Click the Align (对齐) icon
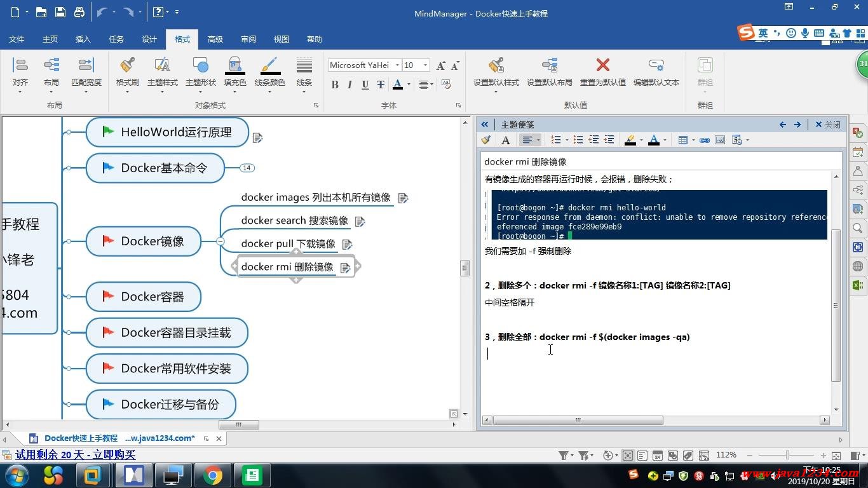This screenshot has height=488, width=868. tap(20, 65)
